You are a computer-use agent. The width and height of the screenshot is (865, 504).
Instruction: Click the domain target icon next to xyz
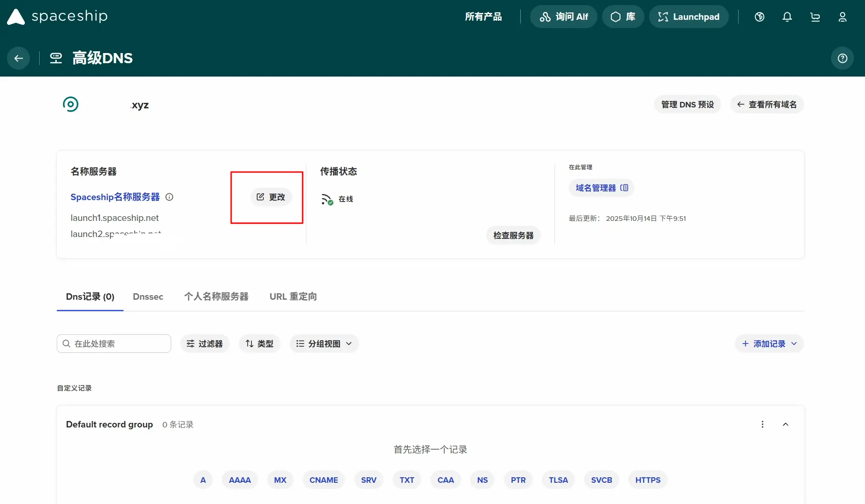click(x=71, y=104)
